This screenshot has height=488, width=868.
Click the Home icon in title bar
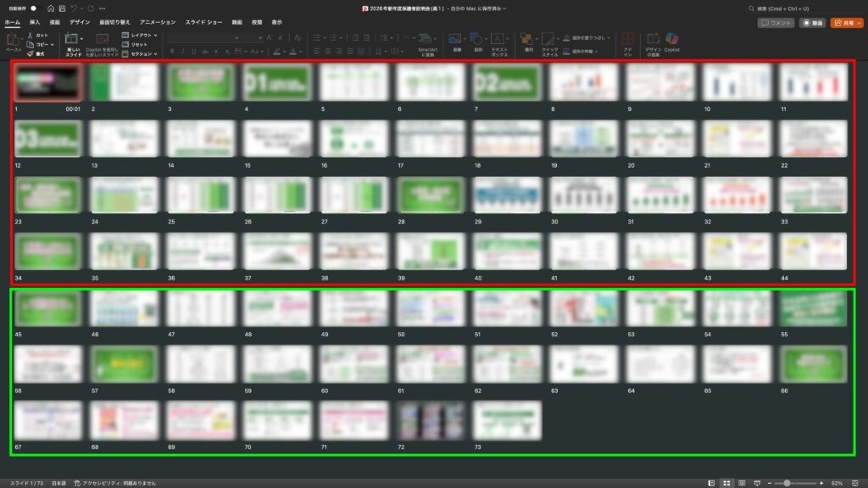[50, 8]
